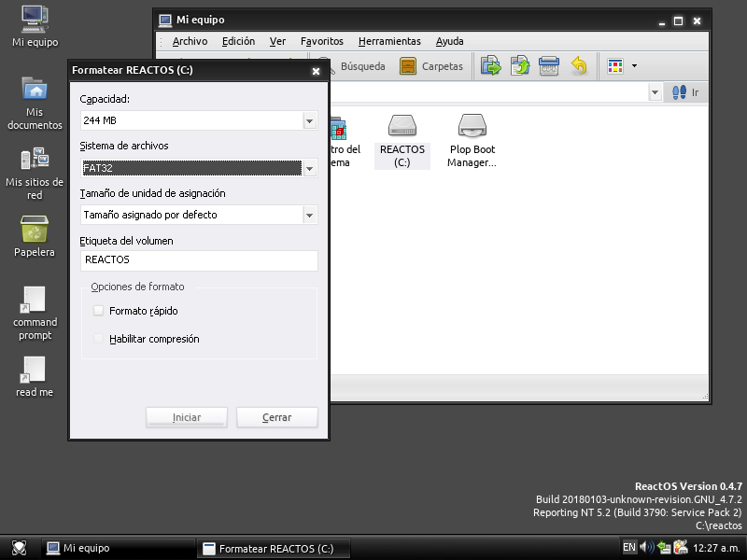Click the safely remove hardware tray icon

[663, 547]
